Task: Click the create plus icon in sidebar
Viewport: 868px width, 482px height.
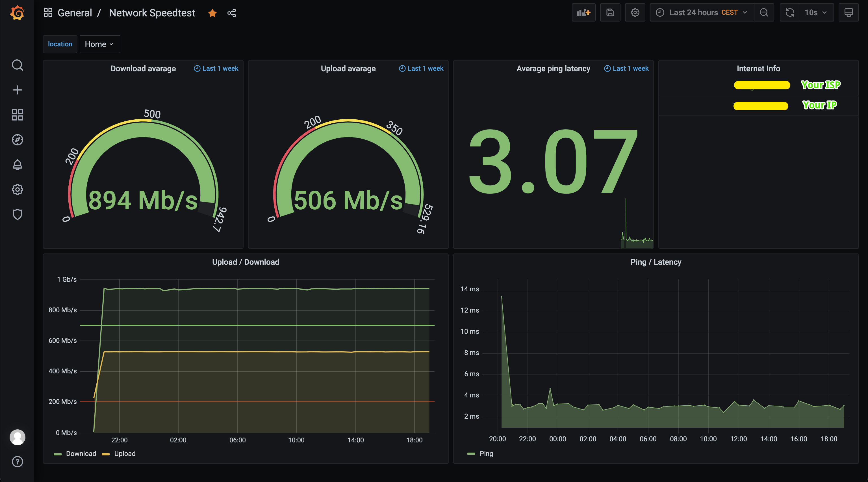Action: click(17, 90)
